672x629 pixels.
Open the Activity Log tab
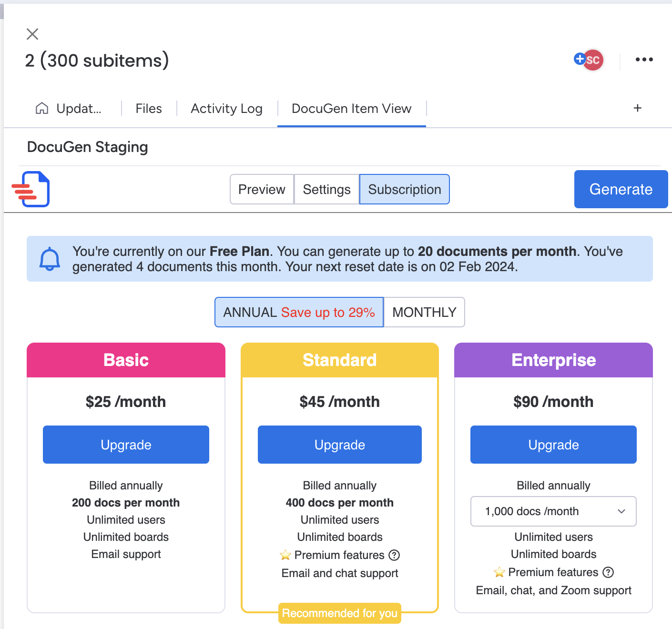coord(227,109)
